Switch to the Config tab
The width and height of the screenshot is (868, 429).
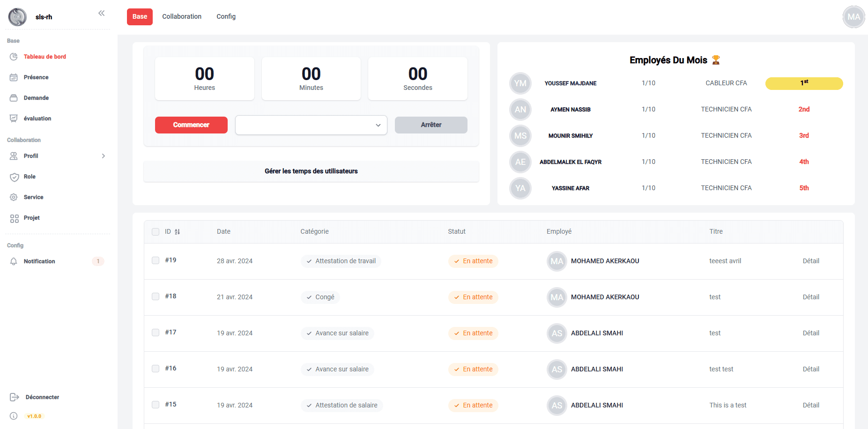coord(226,17)
